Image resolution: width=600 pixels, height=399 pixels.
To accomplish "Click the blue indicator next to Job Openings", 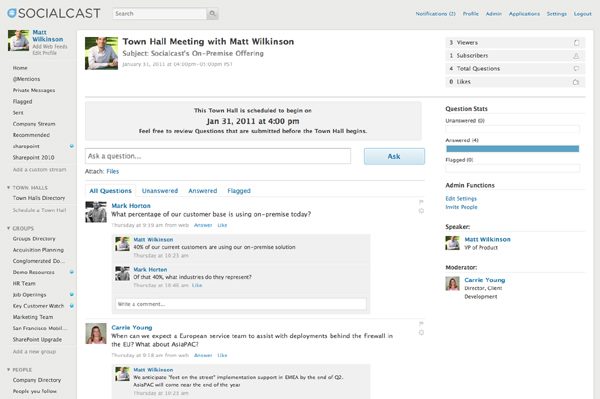I will tap(72, 295).
